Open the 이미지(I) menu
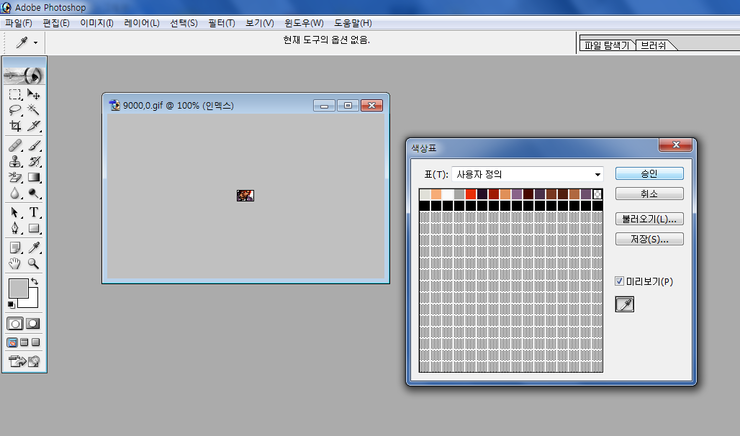Viewport: 740px width, 436px height. point(97,23)
